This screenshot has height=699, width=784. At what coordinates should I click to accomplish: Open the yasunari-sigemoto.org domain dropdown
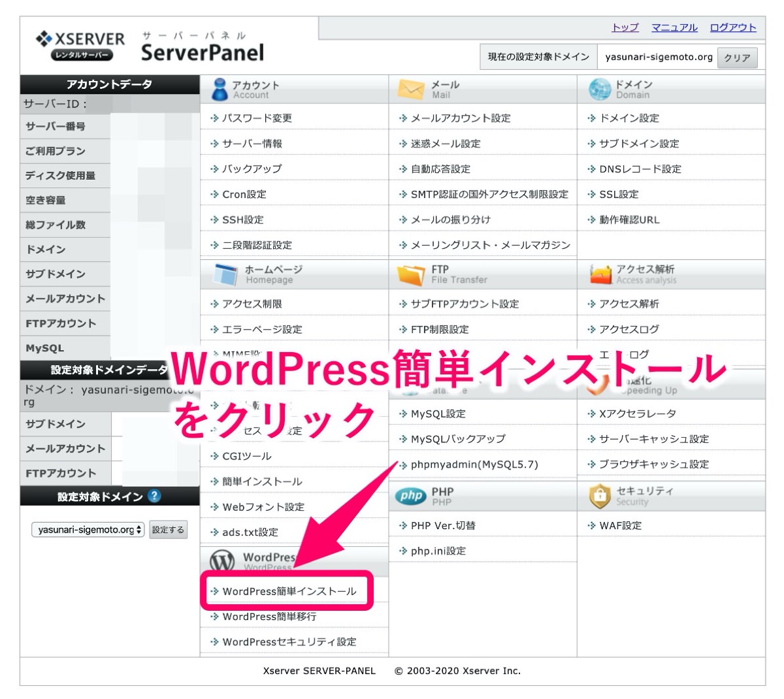(x=88, y=530)
